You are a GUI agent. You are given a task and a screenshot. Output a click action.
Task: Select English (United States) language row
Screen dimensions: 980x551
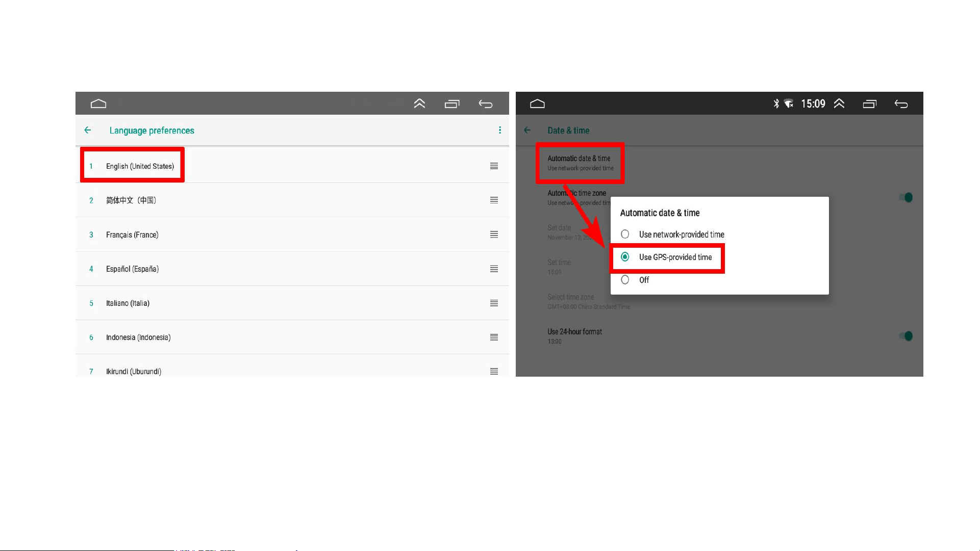(x=292, y=166)
